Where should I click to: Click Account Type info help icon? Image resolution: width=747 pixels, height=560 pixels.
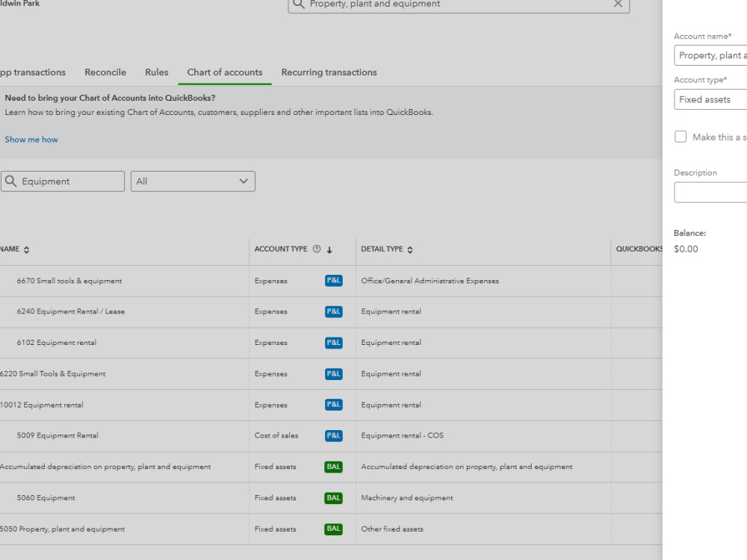pyautogui.click(x=316, y=249)
